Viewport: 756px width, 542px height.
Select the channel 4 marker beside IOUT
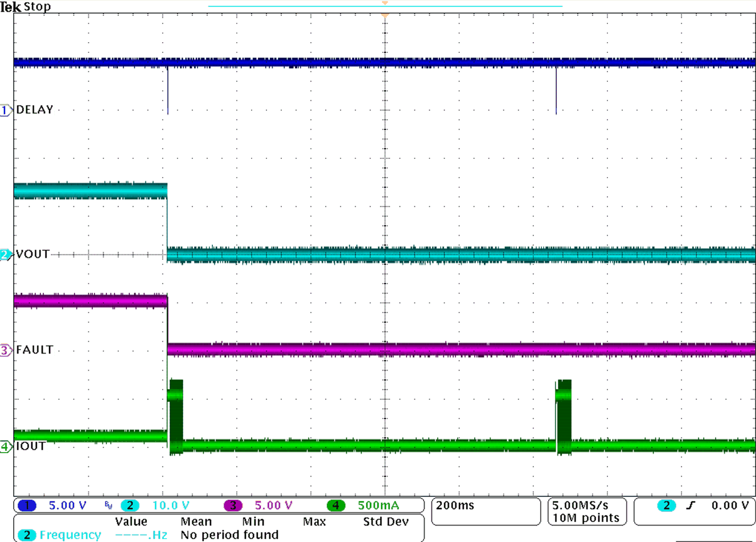point(5,446)
